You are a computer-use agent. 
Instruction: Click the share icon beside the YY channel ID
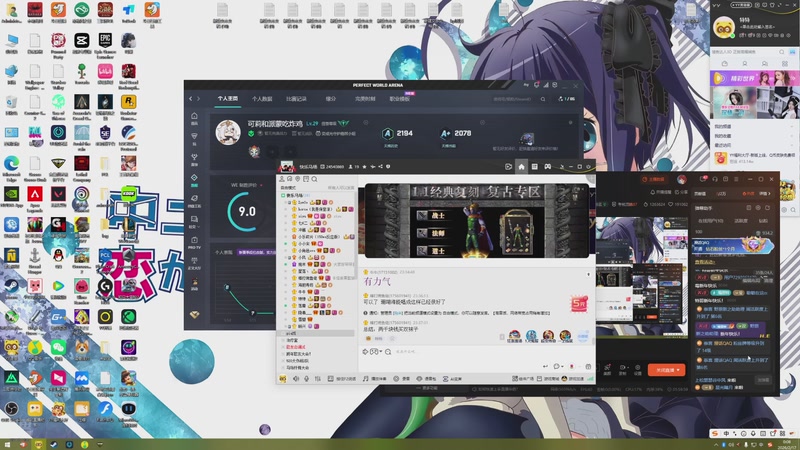tap(381, 167)
